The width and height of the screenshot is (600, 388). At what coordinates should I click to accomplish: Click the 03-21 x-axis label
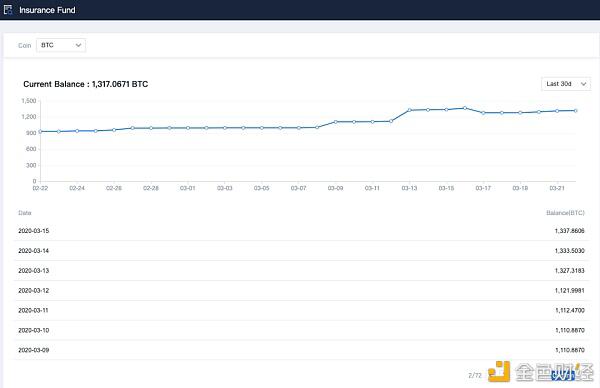pos(557,188)
